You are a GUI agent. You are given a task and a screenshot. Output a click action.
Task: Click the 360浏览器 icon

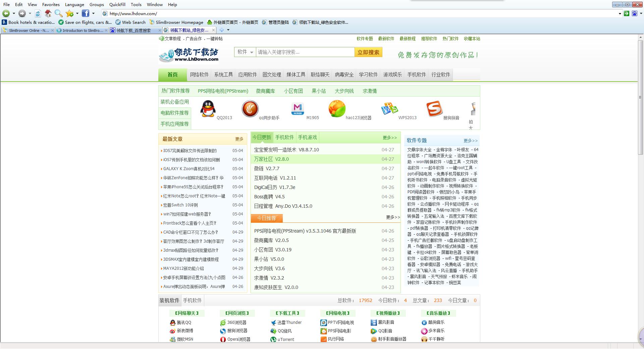point(223,322)
